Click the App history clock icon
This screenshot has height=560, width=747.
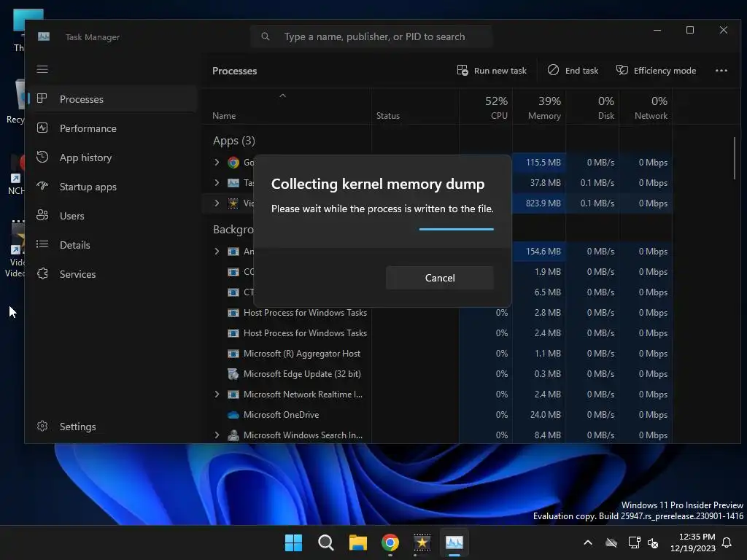(42, 157)
